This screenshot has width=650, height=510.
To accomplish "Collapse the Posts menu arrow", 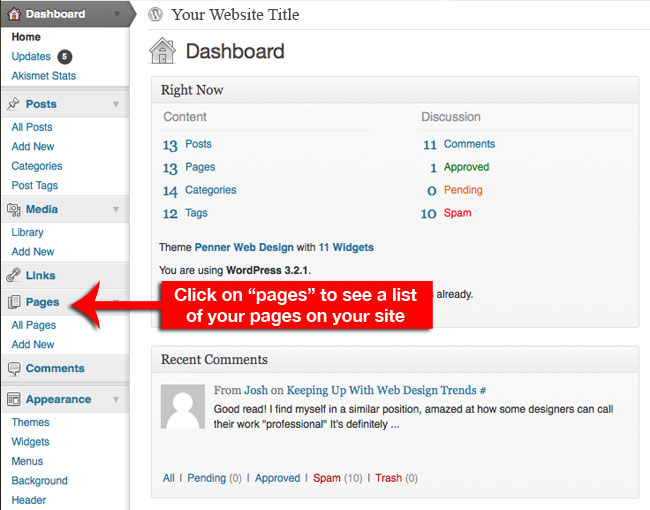I will pyautogui.click(x=116, y=104).
